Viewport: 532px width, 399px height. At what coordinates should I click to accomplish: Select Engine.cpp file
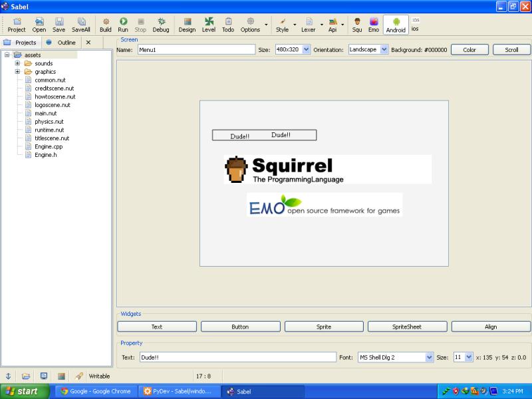49,146
